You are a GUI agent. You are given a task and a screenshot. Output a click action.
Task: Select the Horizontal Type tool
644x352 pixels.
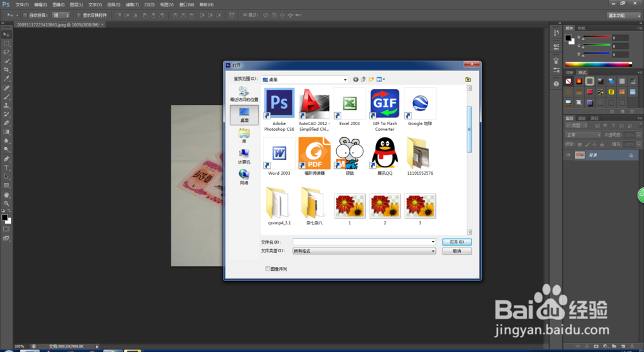coord(6,168)
